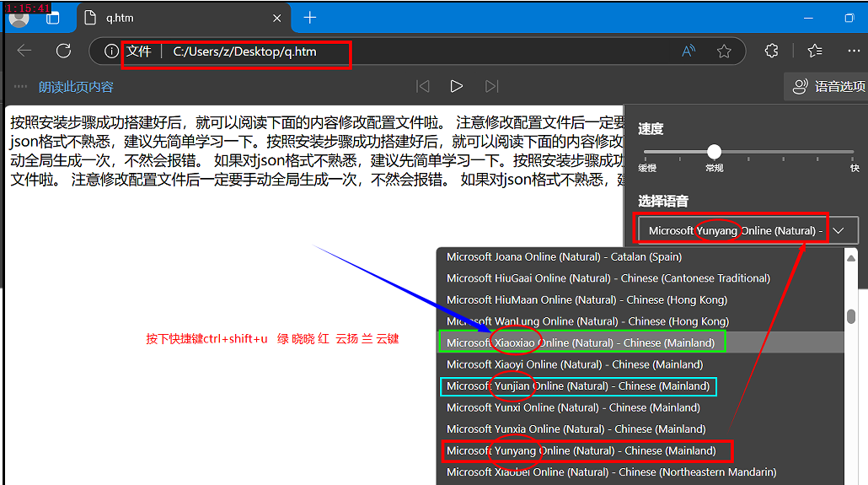Close the q.htm tab
The height and width of the screenshot is (485, 868).
click(276, 19)
